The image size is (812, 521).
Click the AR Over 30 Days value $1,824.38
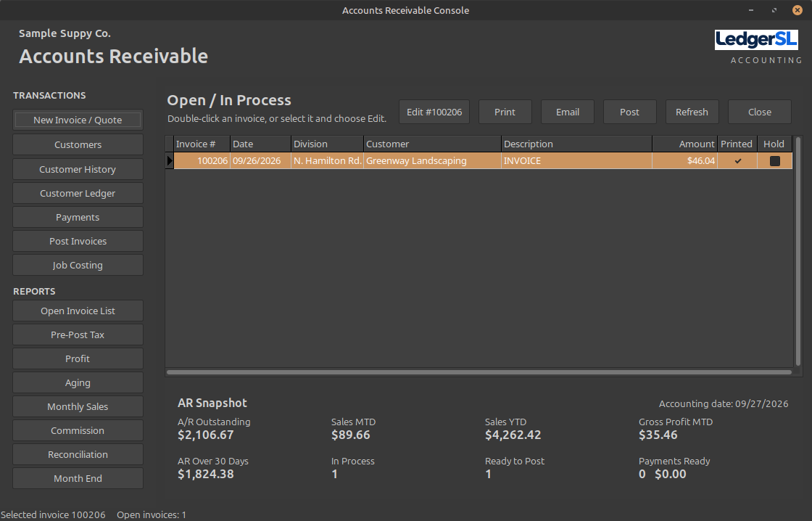pos(206,475)
